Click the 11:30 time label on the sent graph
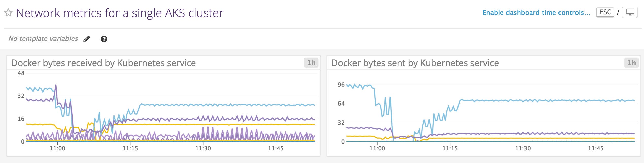This screenshot has width=644, height=163. coord(523,148)
